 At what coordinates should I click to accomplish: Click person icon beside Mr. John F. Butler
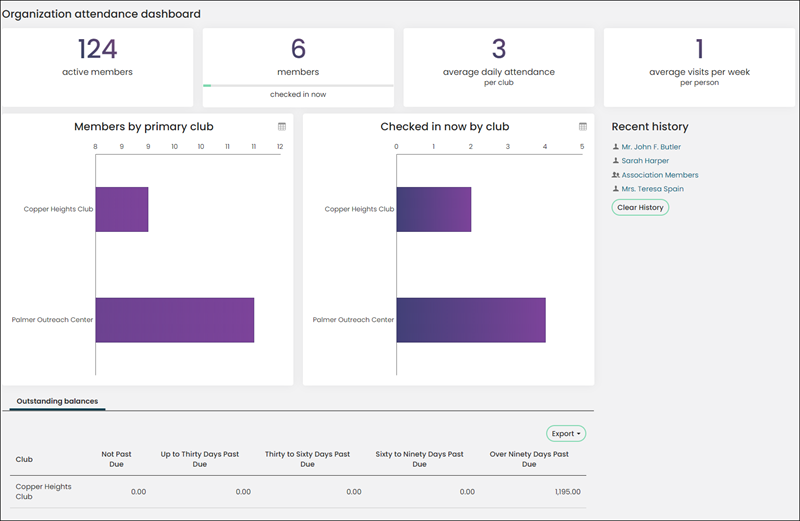tap(615, 146)
